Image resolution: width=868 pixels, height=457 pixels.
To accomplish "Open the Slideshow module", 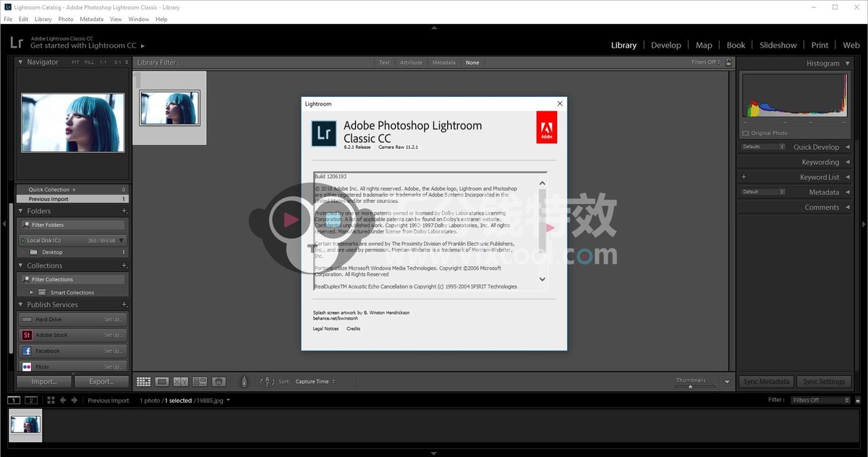I will tap(778, 45).
